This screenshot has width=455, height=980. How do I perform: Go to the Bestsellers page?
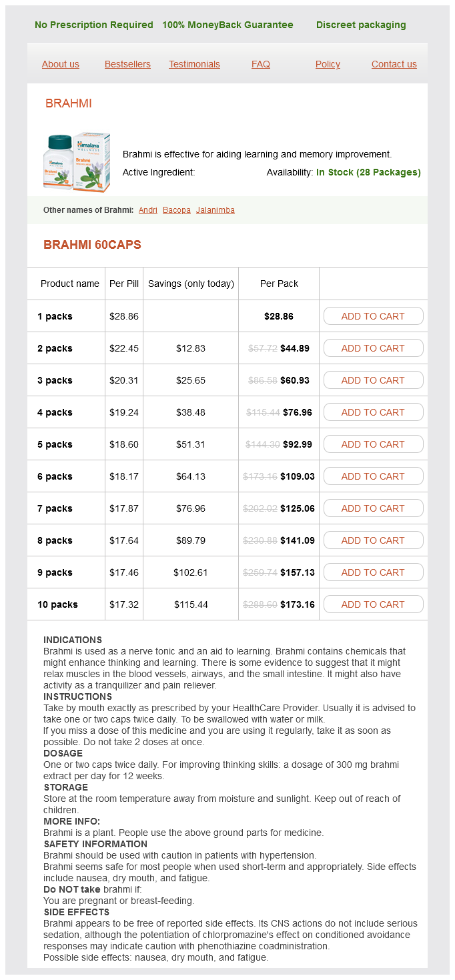click(x=127, y=64)
